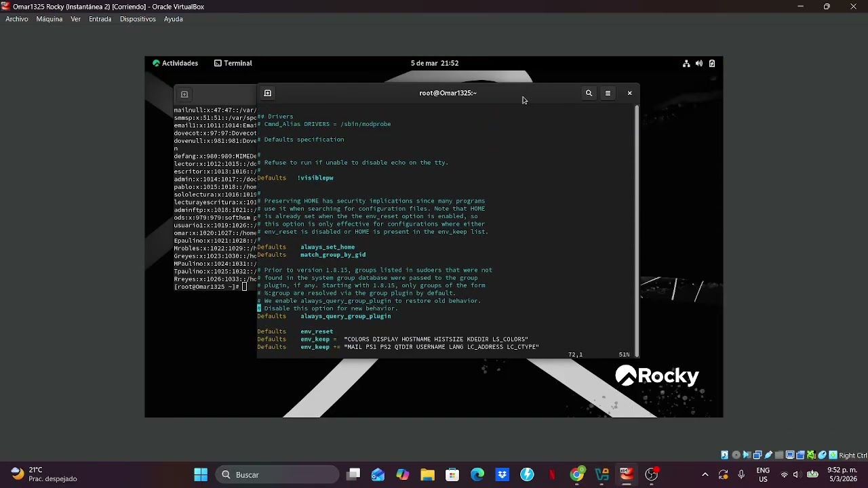Open Microsoft Edge from the taskbar
The image size is (868, 488).
[x=477, y=474]
